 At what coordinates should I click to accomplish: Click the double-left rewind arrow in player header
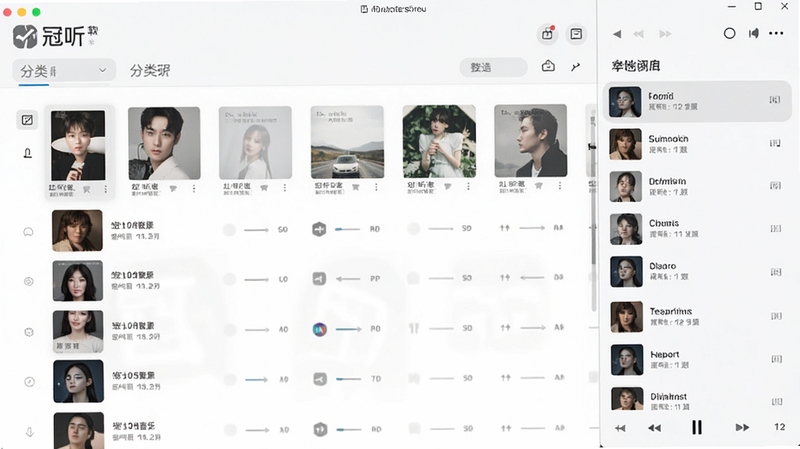point(638,34)
